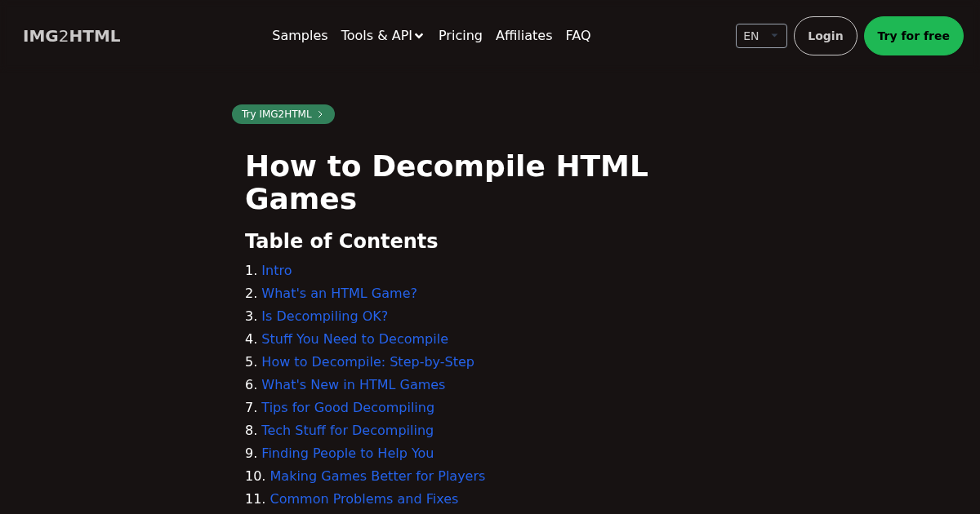Screen dimensions: 980x514
Task: Open the Samples page
Action: click(x=300, y=36)
